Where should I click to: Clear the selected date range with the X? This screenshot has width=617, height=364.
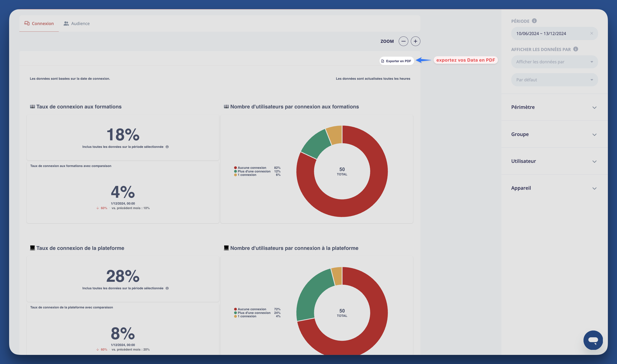click(592, 33)
